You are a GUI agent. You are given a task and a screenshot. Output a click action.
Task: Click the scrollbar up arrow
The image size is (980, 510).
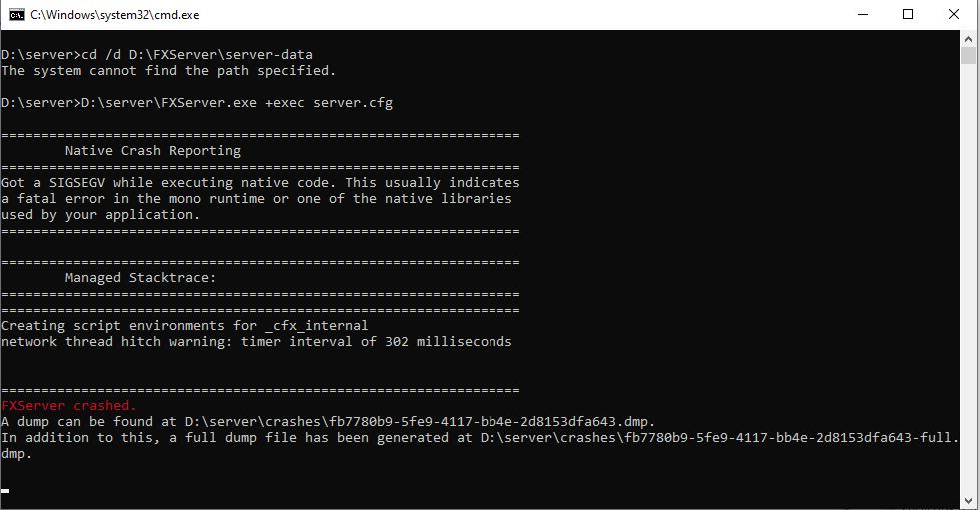[x=968, y=38]
